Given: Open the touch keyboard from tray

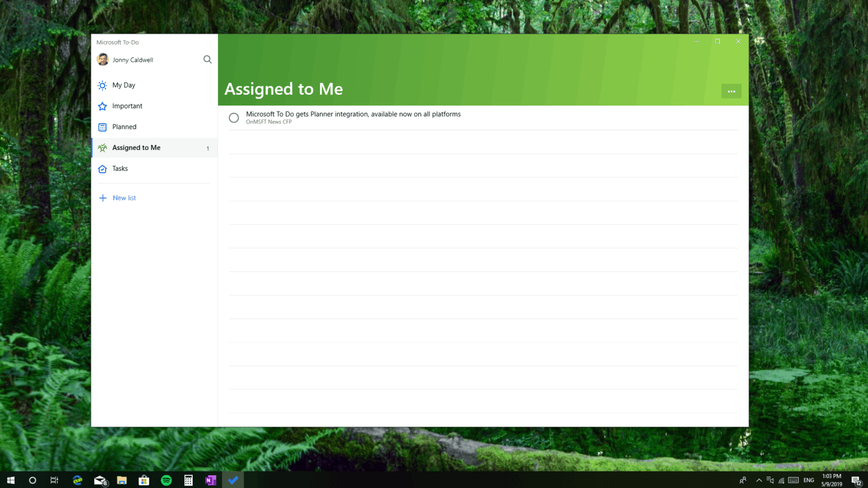Looking at the screenshot, I should pos(794,480).
